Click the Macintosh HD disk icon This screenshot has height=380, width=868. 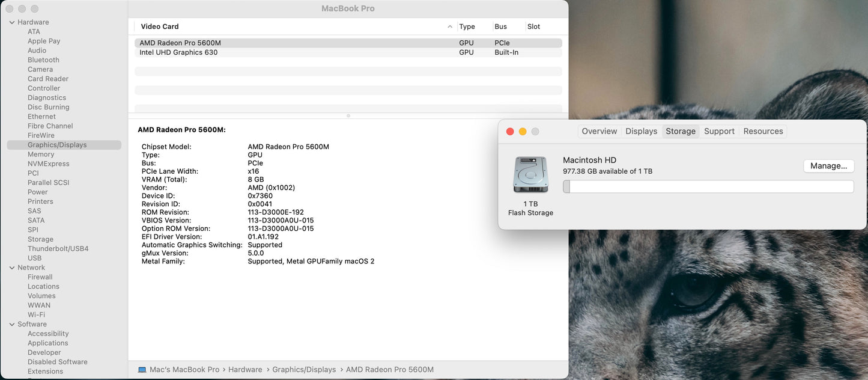(x=530, y=175)
